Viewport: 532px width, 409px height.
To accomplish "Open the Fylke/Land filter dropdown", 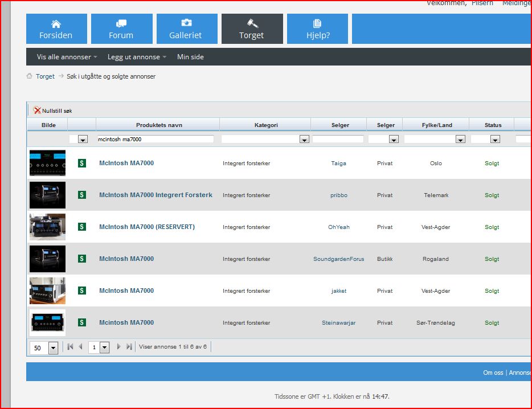I will (460, 139).
